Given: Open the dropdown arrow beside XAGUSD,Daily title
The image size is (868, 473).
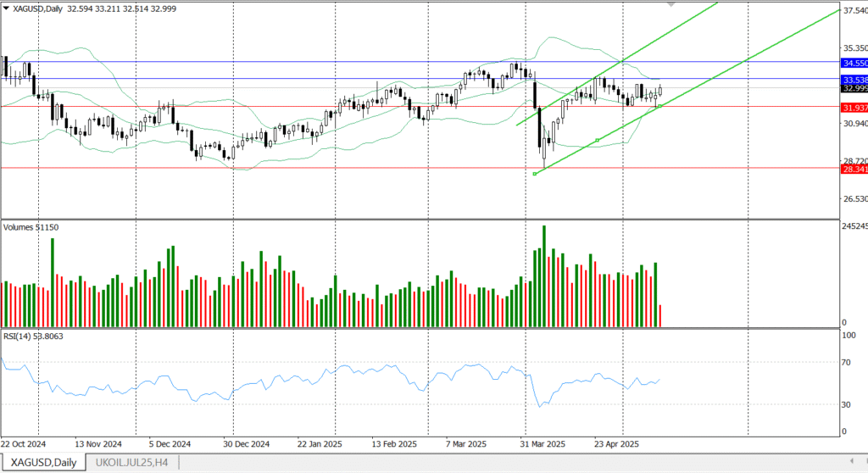Looking at the screenshot, I should [x=5, y=8].
